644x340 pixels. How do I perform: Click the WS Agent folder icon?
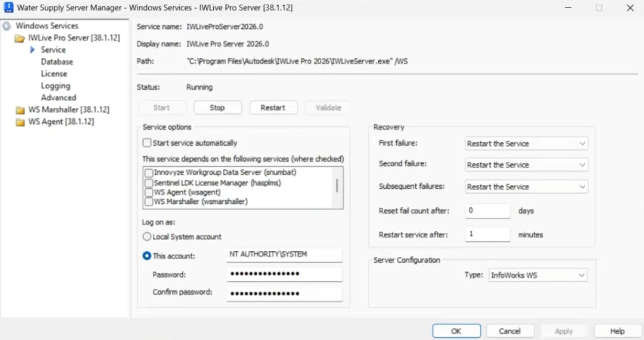[x=20, y=122]
